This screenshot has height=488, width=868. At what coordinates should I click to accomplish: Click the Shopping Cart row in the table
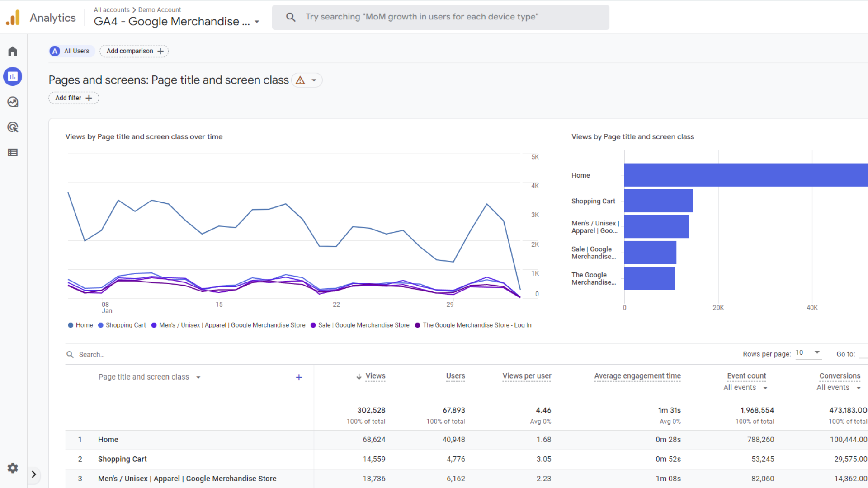click(x=467, y=459)
